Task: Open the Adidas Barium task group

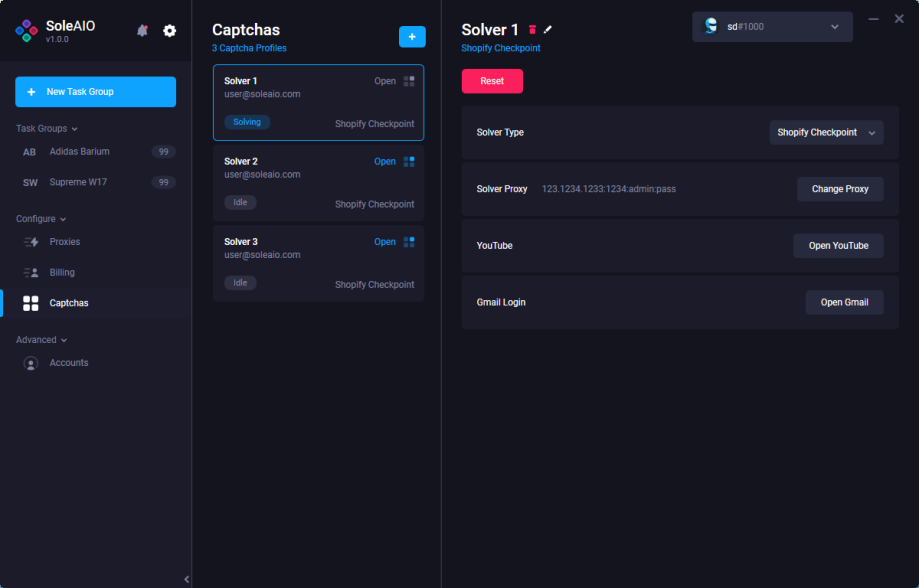Action: tap(96, 152)
